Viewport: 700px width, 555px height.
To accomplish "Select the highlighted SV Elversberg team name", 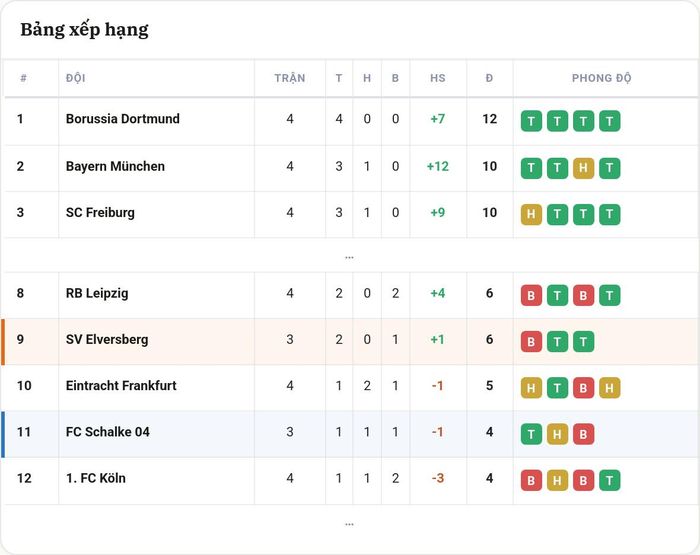I will [107, 339].
